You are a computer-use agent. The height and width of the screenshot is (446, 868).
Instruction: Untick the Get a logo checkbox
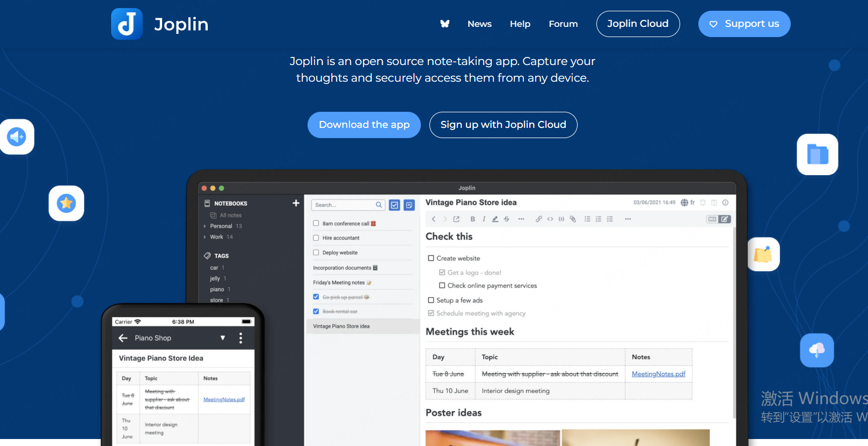point(442,272)
